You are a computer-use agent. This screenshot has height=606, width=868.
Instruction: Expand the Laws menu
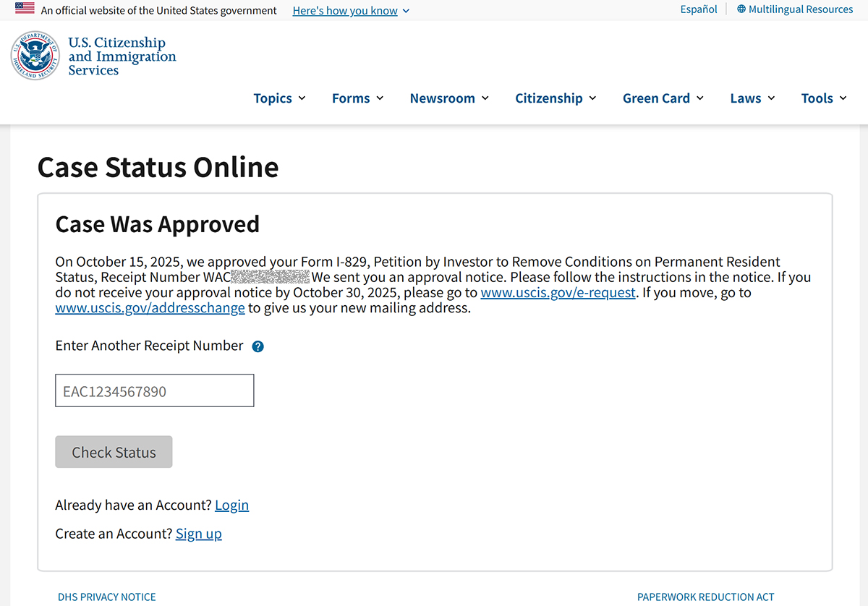coord(752,98)
